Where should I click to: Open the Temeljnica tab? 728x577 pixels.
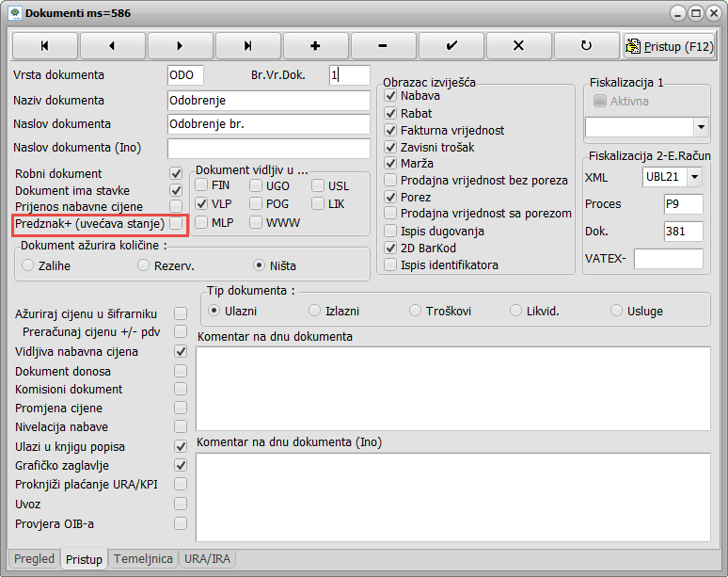tap(143, 559)
